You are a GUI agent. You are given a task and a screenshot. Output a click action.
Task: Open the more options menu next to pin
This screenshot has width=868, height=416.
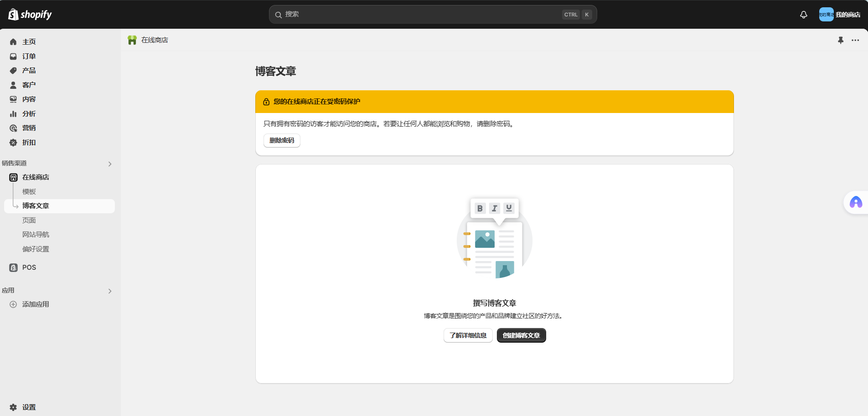pyautogui.click(x=855, y=40)
